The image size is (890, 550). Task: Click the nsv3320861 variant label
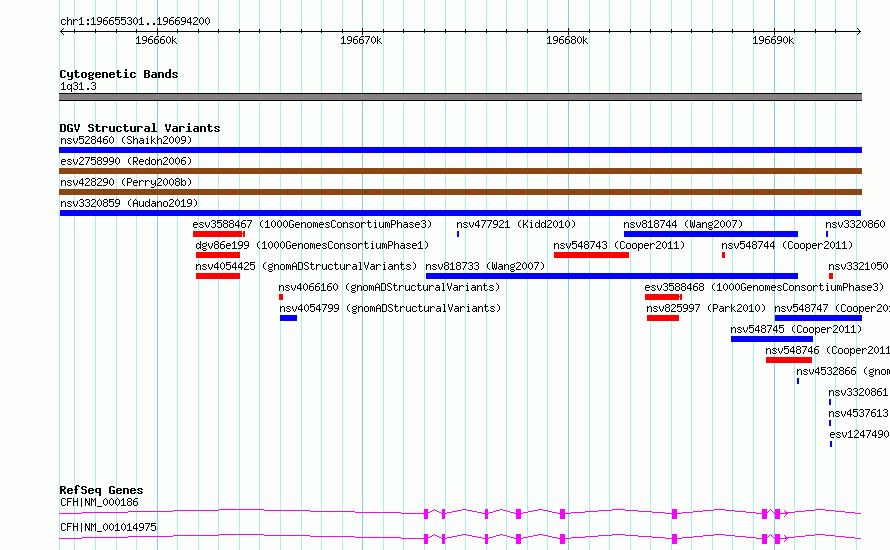point(858,392)
